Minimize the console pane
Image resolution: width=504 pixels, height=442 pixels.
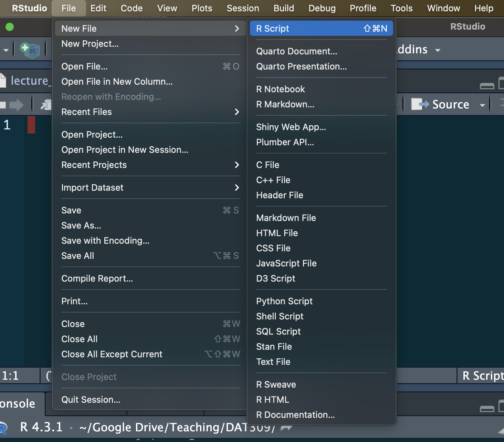487,409
